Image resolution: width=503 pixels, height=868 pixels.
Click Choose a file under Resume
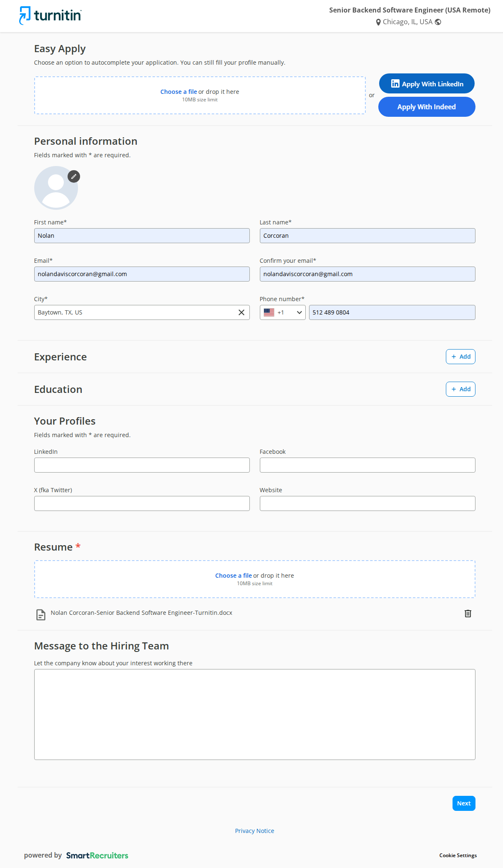[x=233, y=576]
